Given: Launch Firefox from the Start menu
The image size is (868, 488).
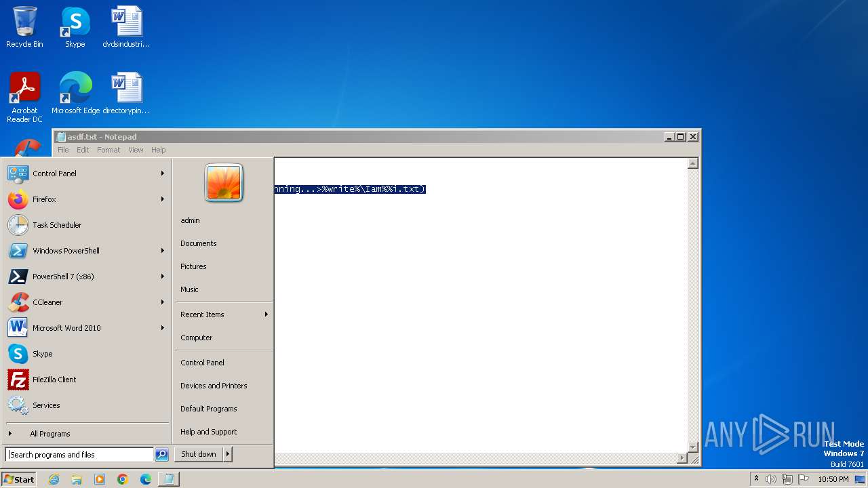Looking at the screenshot, I should [x=87, y=199].
